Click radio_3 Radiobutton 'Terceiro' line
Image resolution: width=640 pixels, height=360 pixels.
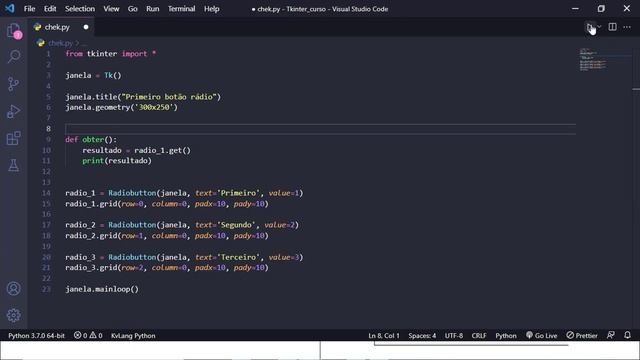point(184,257)
